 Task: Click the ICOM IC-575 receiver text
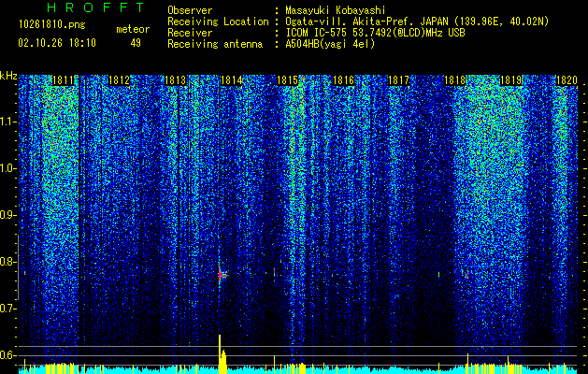[375, 33]
